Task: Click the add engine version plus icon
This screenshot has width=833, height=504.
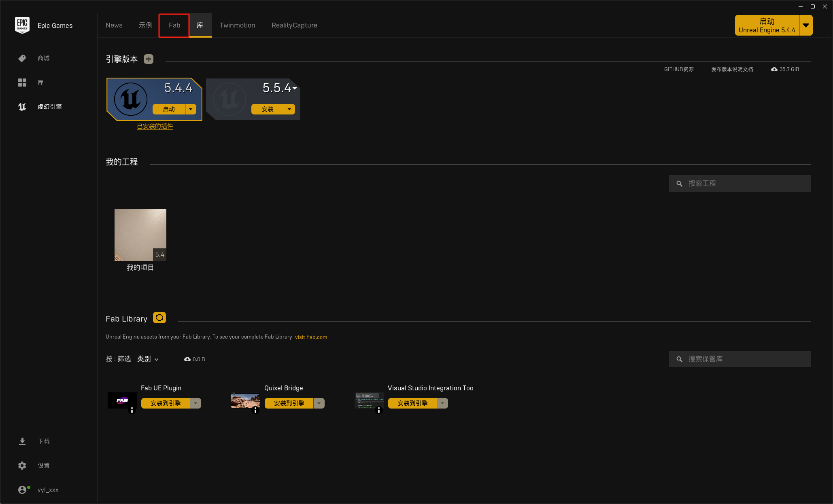Action: [x=149, y=59]
